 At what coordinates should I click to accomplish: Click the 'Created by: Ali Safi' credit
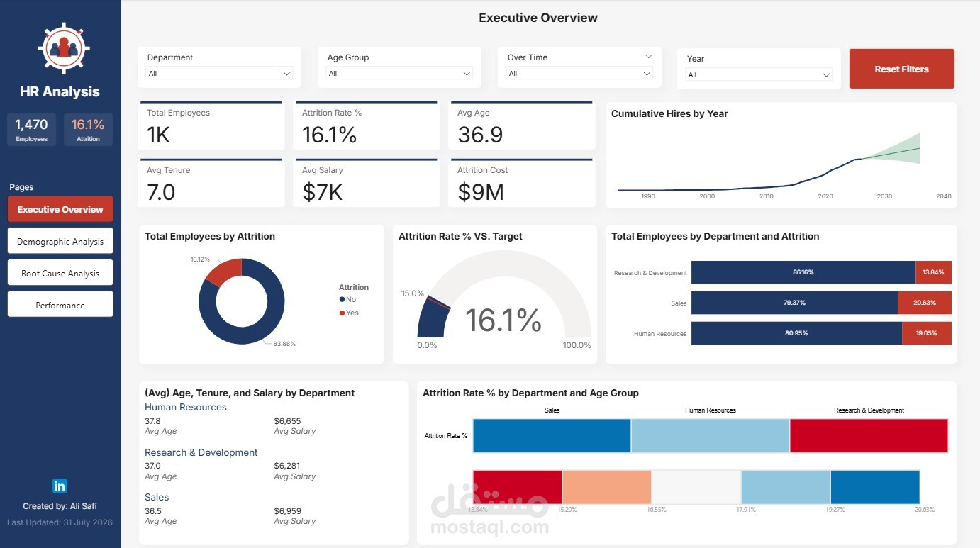click(x=60, y=506)
